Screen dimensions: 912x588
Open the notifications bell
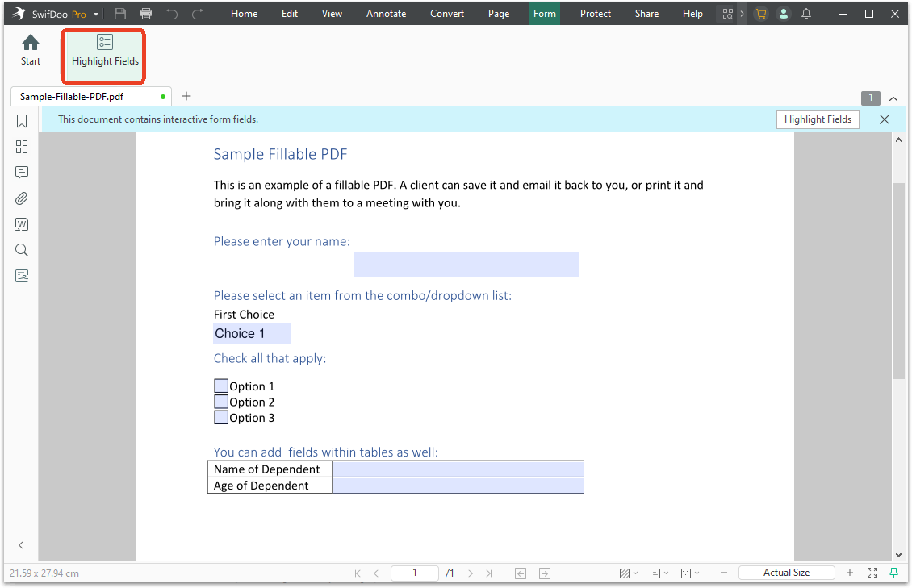[806, 14]
